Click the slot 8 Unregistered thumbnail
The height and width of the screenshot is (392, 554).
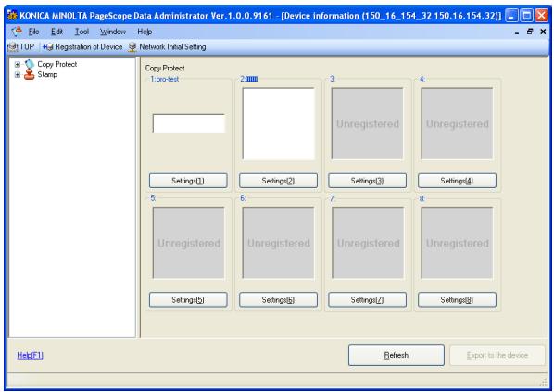(x=458, y=243)
